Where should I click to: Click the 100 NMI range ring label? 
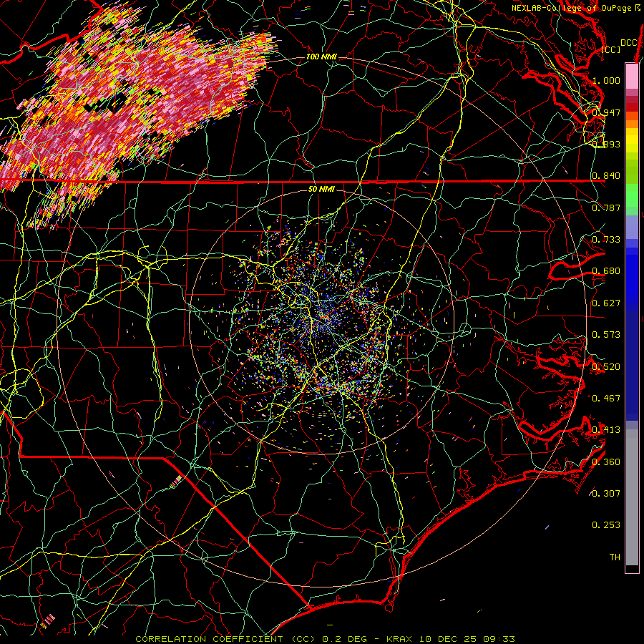point(321,57)
